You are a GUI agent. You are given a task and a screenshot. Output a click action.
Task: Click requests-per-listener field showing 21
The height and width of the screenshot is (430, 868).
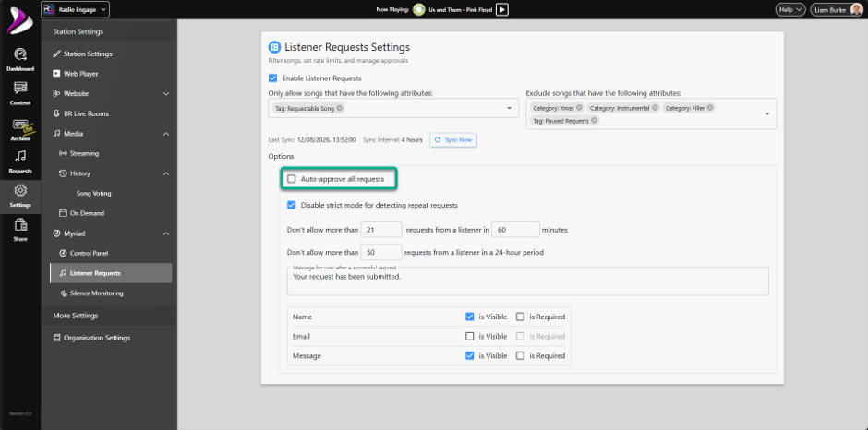(x=380, y=230)
